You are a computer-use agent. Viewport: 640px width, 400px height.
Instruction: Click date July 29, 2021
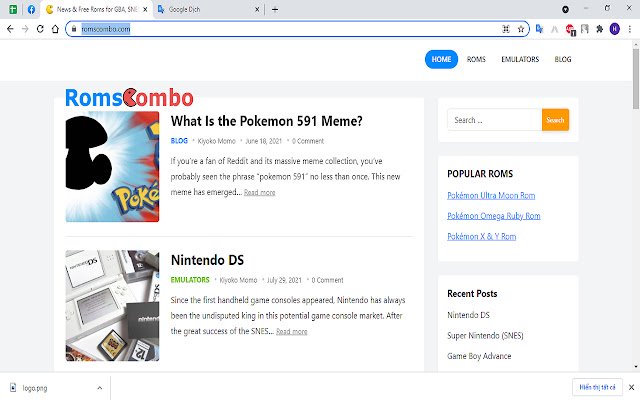pyautogui.click(x=284, y=280)
